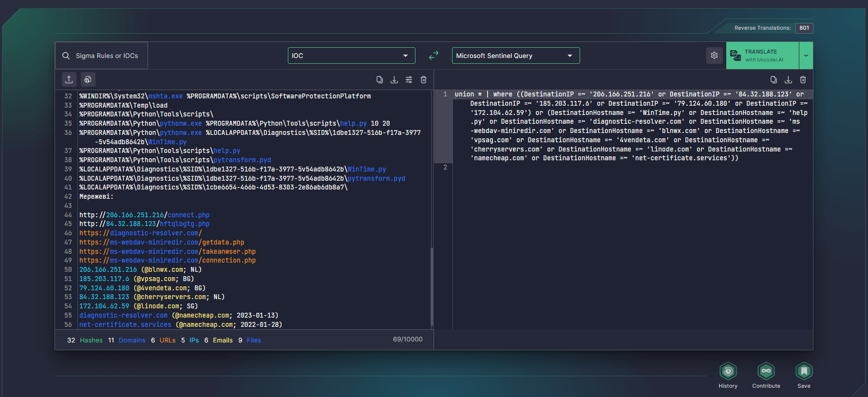Toggle the Domains IOC type filter
The image size is (868, 397).
[132, 340]
